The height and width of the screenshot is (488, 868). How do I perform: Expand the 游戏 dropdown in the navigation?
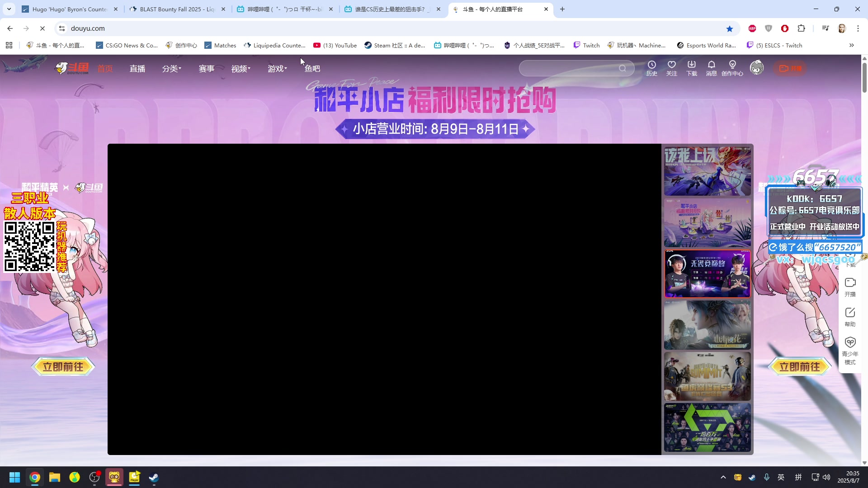click(278, 69)
